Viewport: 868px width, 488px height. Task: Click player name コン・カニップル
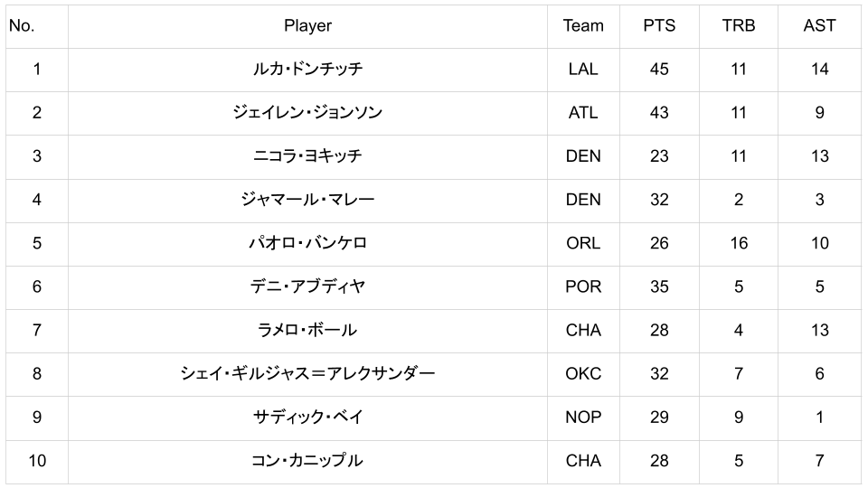point(307,461)
